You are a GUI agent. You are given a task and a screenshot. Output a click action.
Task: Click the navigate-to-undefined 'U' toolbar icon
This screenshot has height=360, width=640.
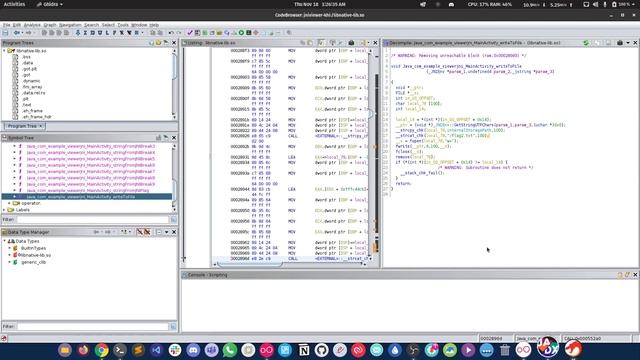(x=100, y=33)
